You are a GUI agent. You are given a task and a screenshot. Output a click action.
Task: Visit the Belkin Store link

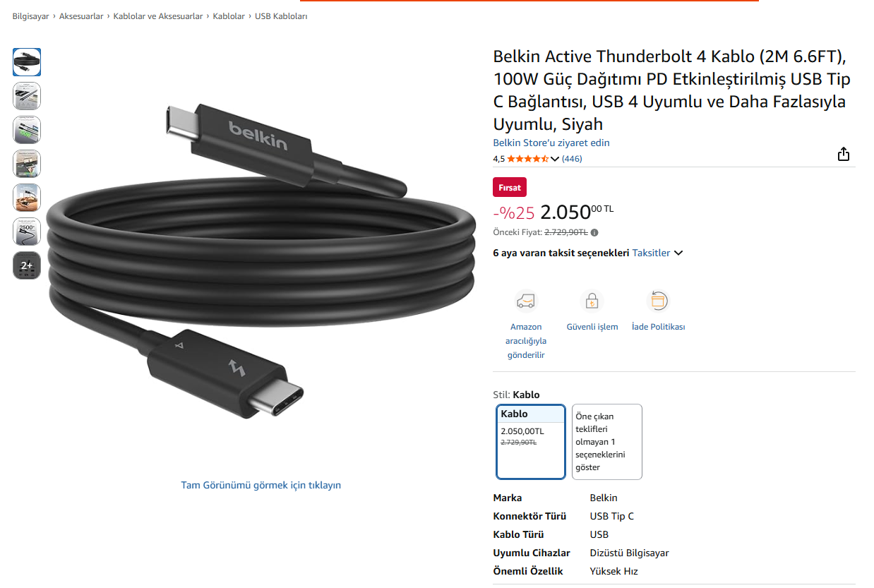point(551,143)
